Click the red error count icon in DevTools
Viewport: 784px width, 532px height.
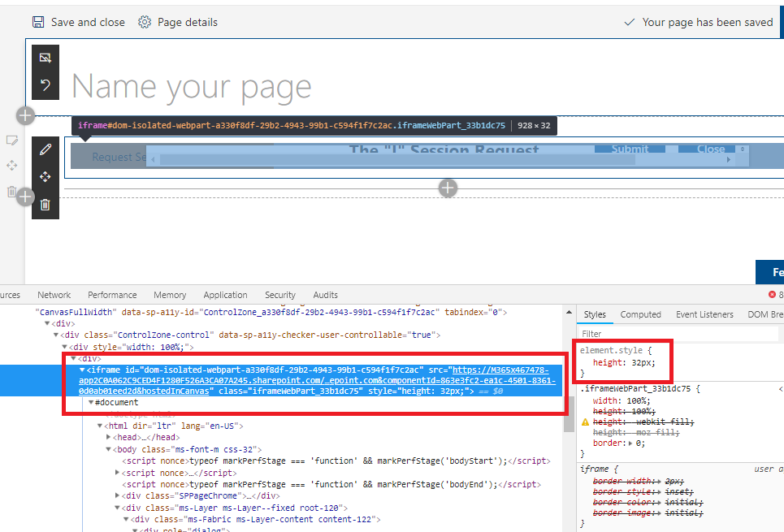pyautogui.click(x=772, y=295)
